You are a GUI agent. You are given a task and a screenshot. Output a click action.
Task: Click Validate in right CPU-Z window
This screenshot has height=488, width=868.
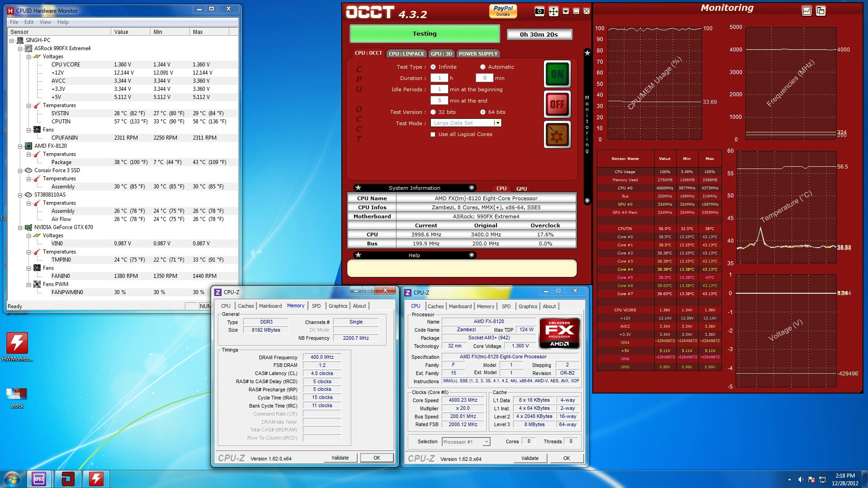click(530, 458)
